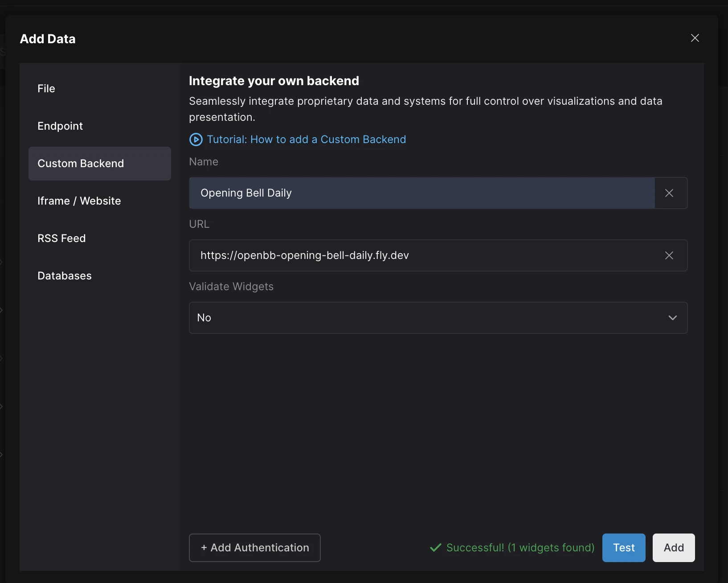The height and width of the screenshot is (583, 728).
Task: Clear the URL field with X icon
Action: 669,255
